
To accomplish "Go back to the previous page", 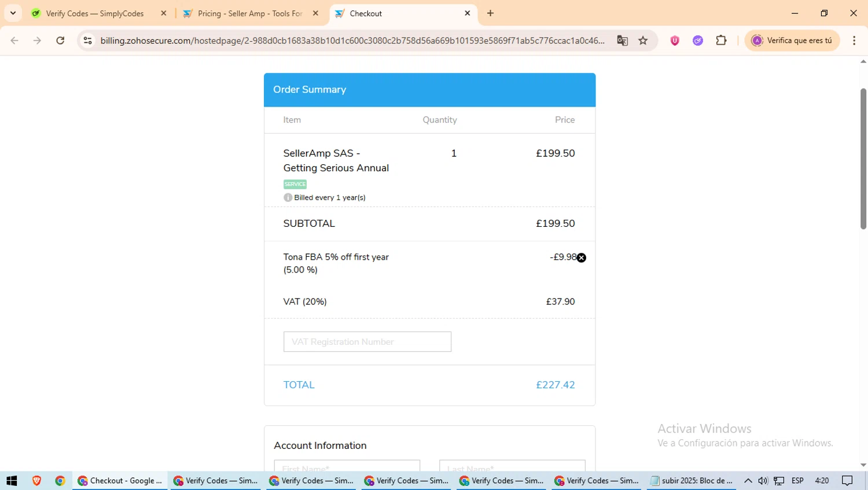I will click(x=14, y=40).
